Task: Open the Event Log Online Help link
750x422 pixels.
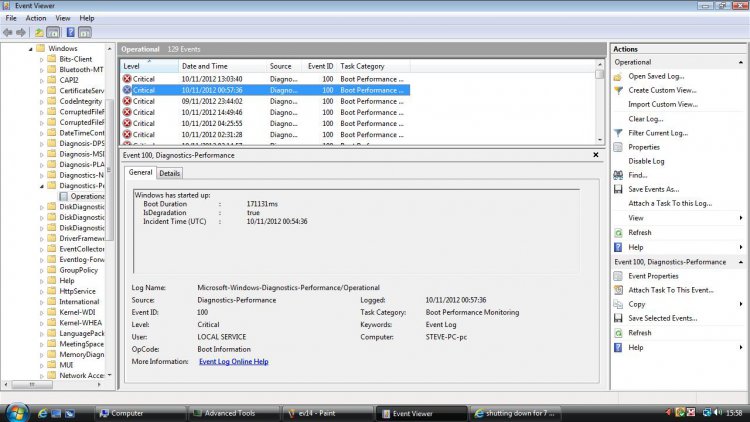Action: click(233, 361)
